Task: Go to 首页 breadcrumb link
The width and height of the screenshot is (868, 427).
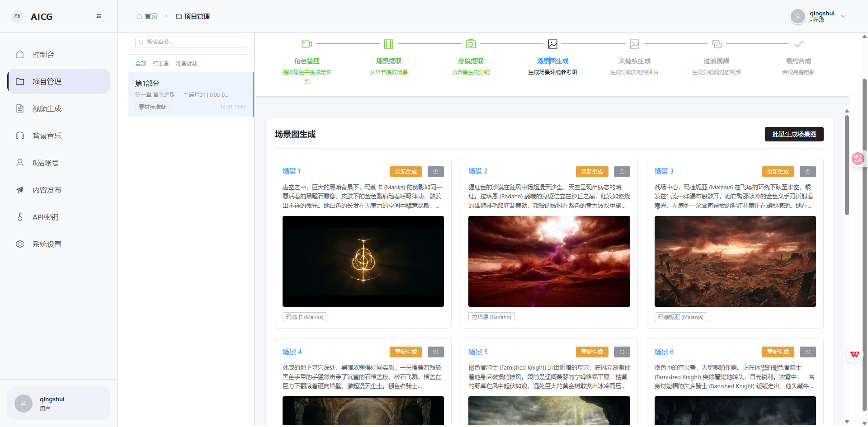Action: coord(147,16)
